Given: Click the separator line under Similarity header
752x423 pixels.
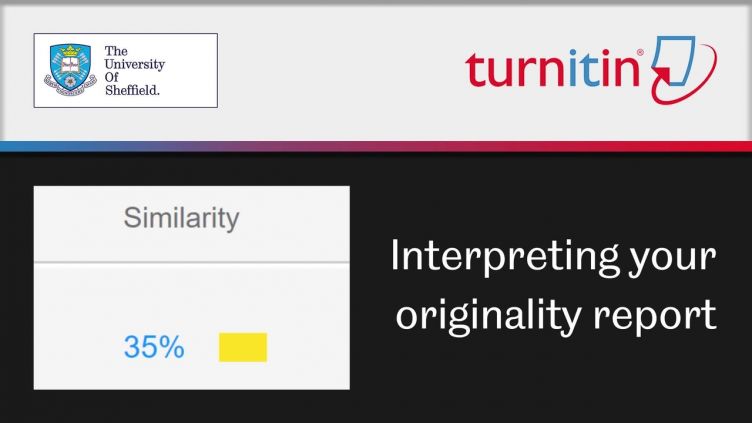Looking at the screenshot, I should [192, 262].
